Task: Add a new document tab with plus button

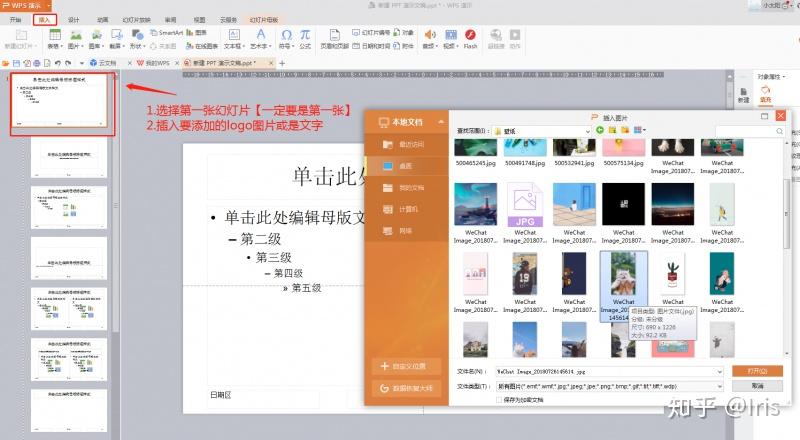Action: [282, 63]
